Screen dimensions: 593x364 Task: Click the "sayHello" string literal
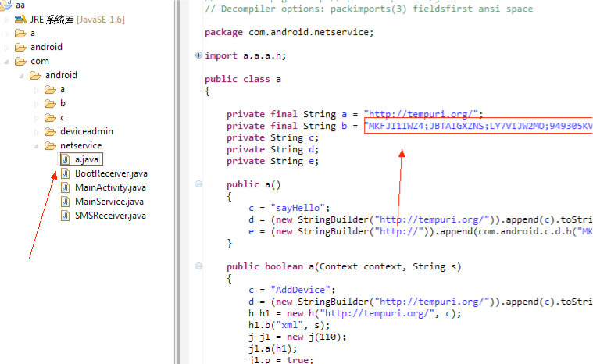(298, 209)
